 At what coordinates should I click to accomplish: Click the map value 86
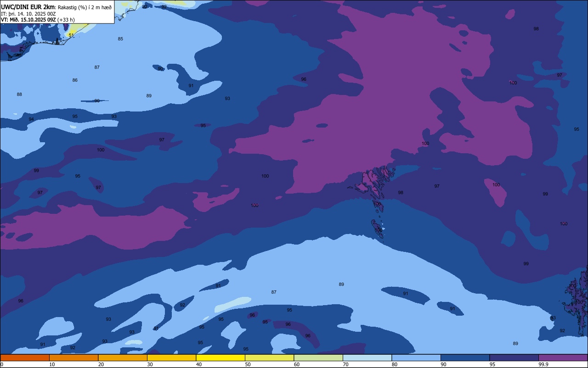tap(75, 80)
